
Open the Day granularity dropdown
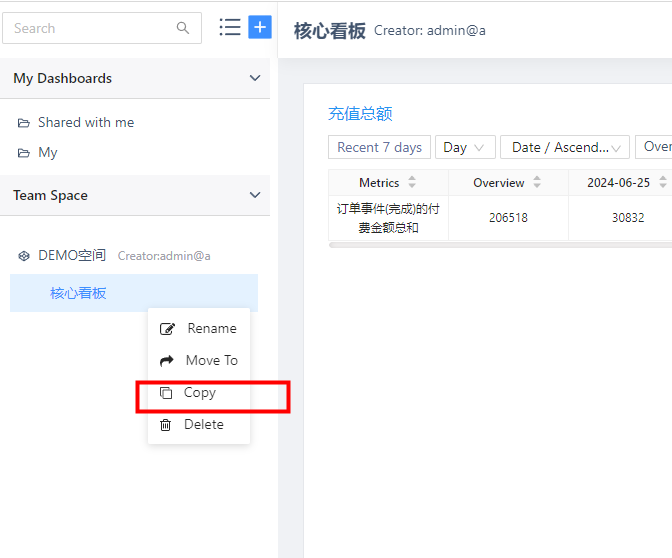pyautogui.click(x=467, y=147)
